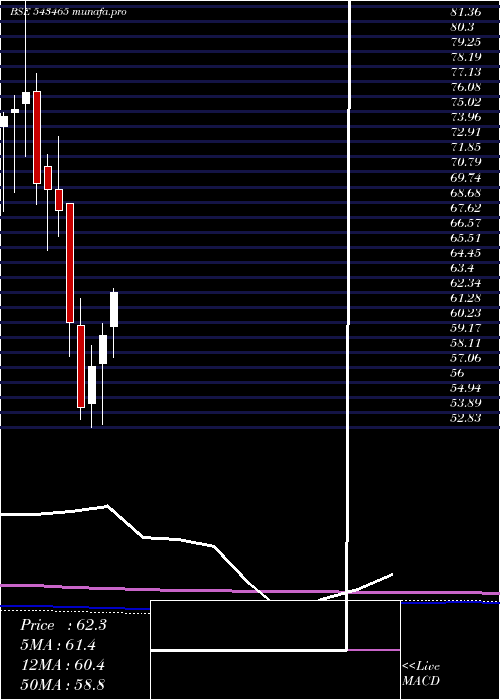Click the 67.62 price axis label
Screen dimensions: 500x700
click(465, 208)
